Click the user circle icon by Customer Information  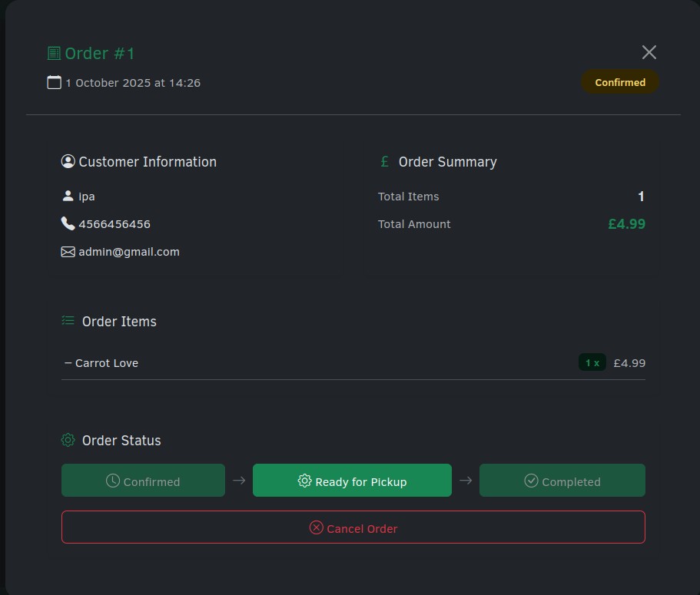(68, 161)
